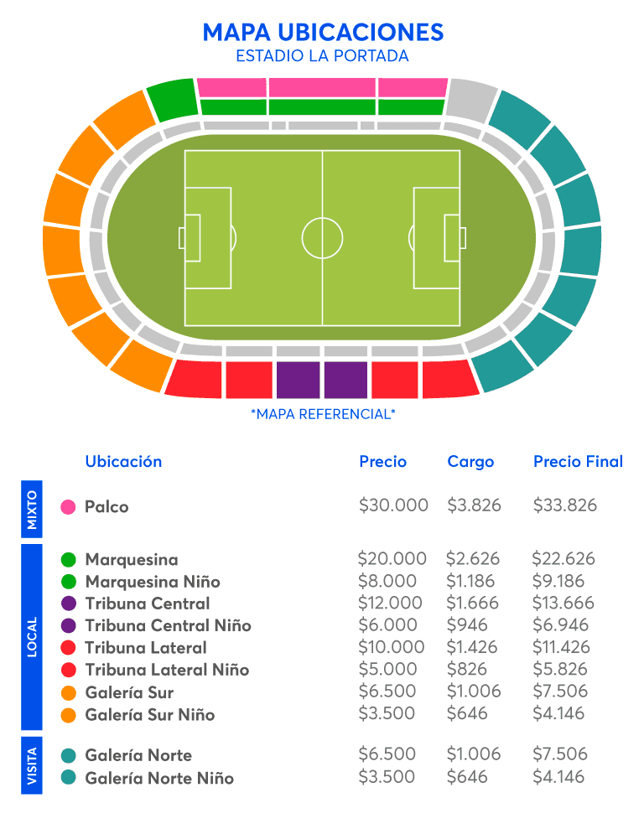Viewport: 644px width, 829px height.
Task: Click the Cargo column header
Action: point(470,462)
